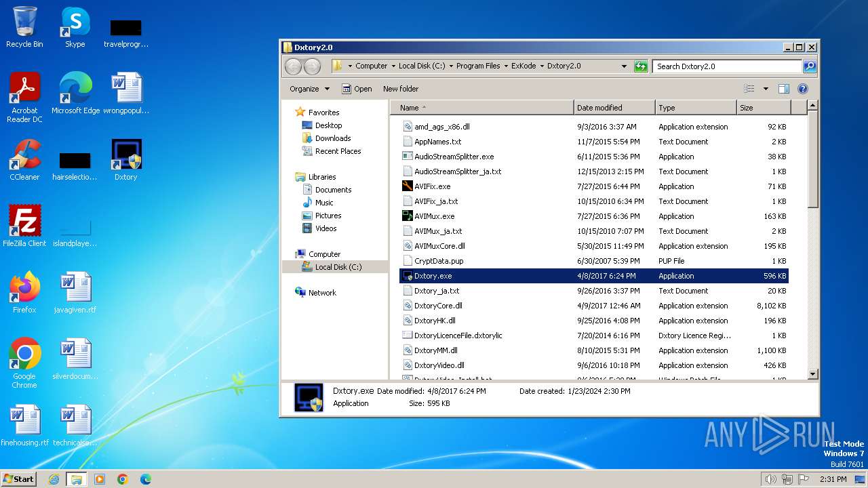This screenshot has height=488, width=868.
Task: Expand the views options dropdown arrow
Action: 766,89
